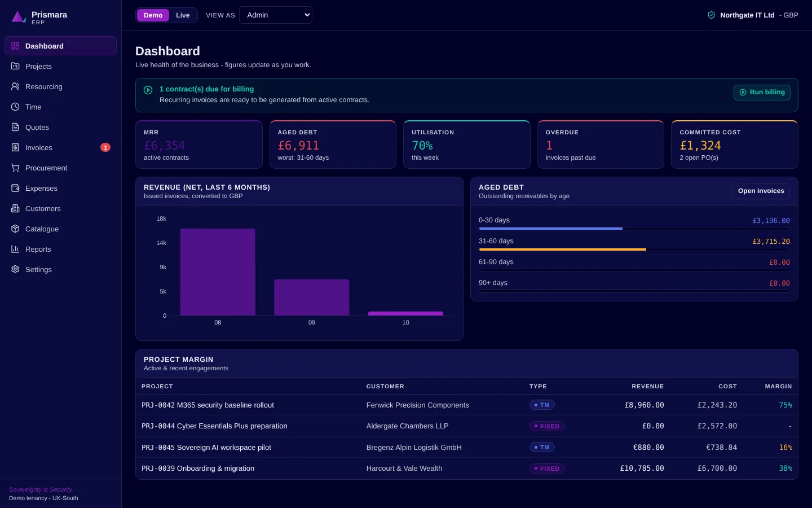Open Expenses in sidebar
This screenshot has width=812, height=508.
[x=60, y=188]
